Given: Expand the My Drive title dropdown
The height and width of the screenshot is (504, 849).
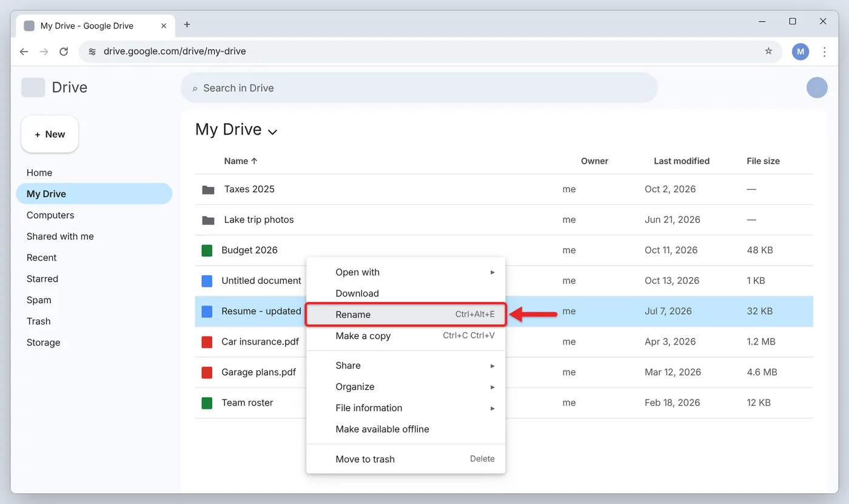Looking at the screenshot, I should click(272, 132).
